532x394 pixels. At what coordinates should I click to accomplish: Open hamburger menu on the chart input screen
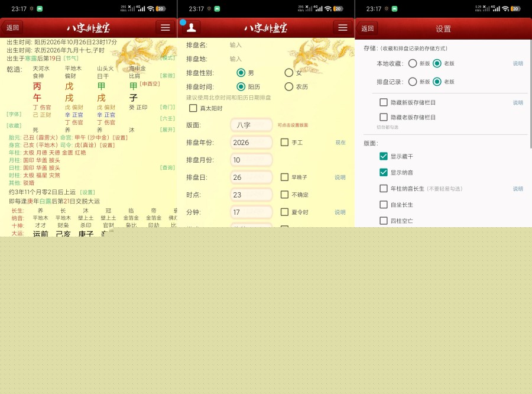coord(343,28)
